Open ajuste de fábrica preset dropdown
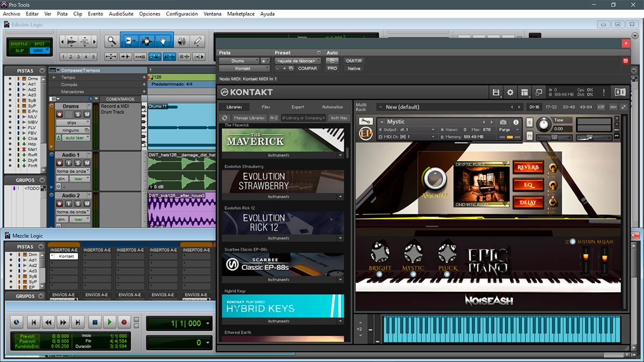The height and width of the screenshot is (362, 644). click(298, 61)
